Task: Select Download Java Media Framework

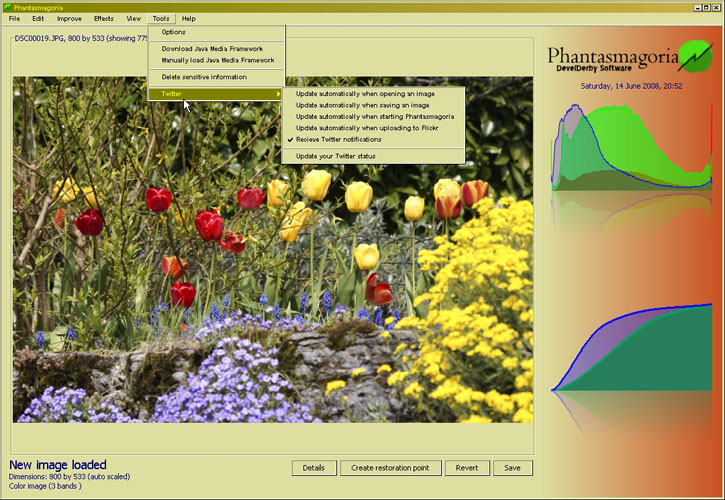Action: pos(212,48)
